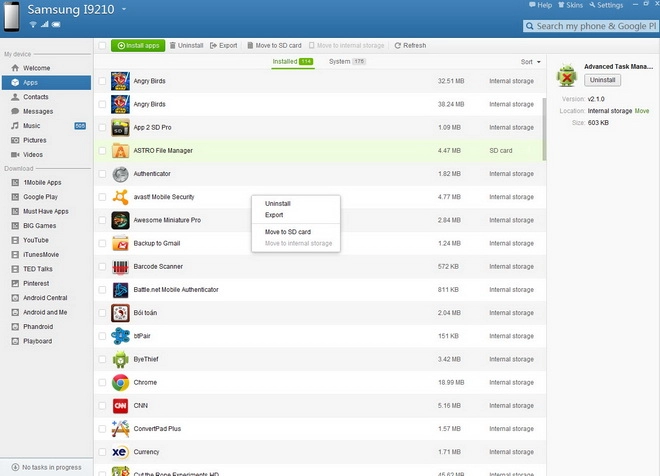Open Android Central in the sidebar

[46, 298]
